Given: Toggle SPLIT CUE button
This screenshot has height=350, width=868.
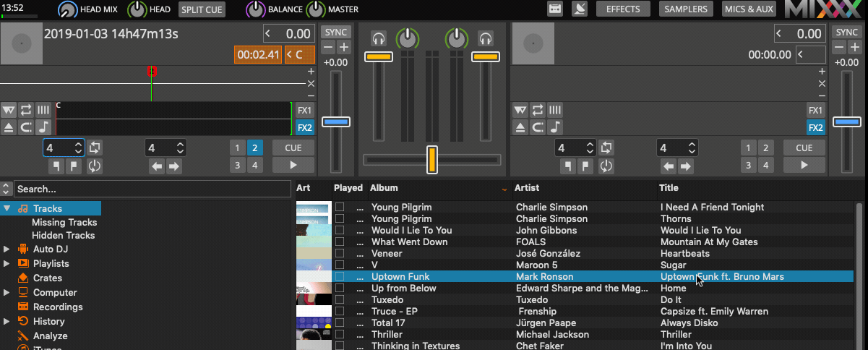Looking at the screenshot, I should click(202, 9).
